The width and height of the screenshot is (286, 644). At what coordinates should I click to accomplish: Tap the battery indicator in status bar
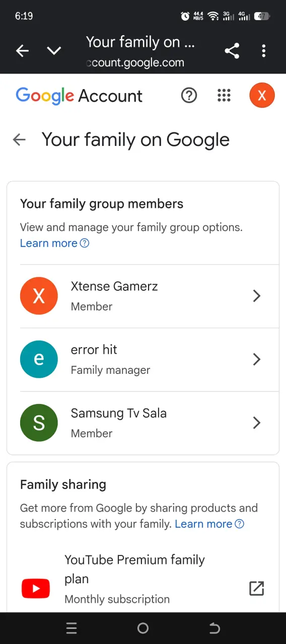click(x=262, y=16)
